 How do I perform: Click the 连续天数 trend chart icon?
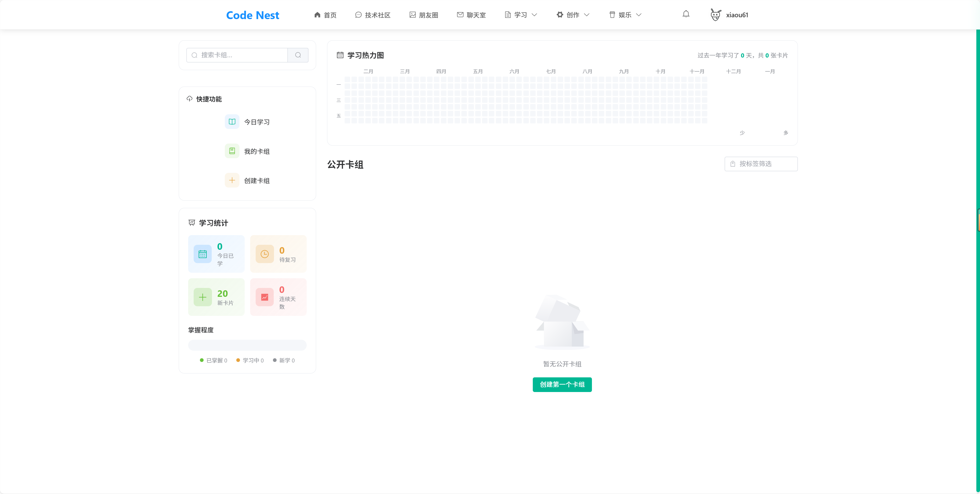click(x=264, y=297)
